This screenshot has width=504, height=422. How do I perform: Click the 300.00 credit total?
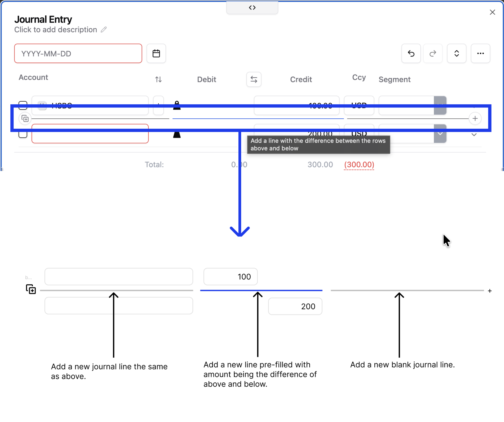coord(320,165)
